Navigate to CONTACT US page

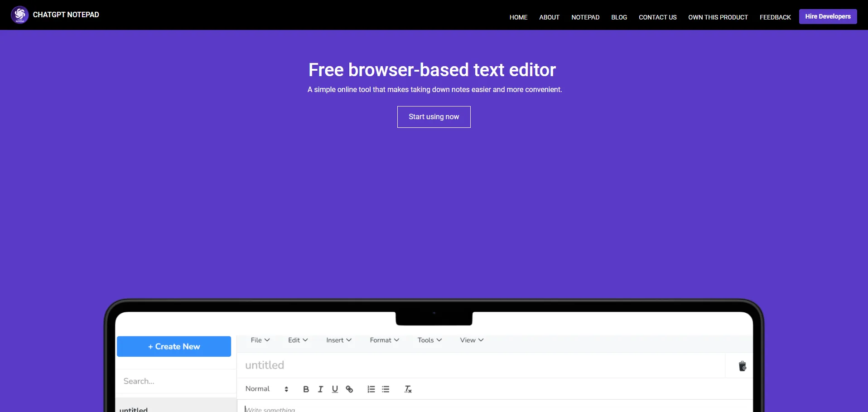[x=657, y=17]
